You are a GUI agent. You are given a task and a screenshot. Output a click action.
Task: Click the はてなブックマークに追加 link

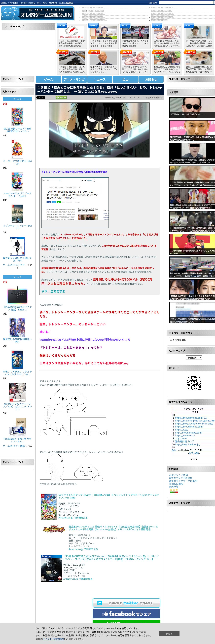[x=183, y=481]
